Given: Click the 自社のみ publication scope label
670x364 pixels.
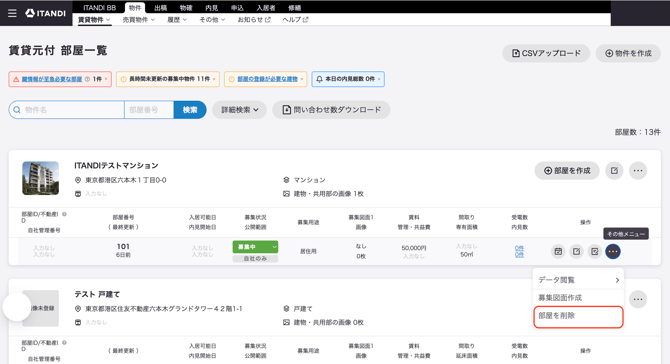Looking at the screenshot, I should click(255, 259).
